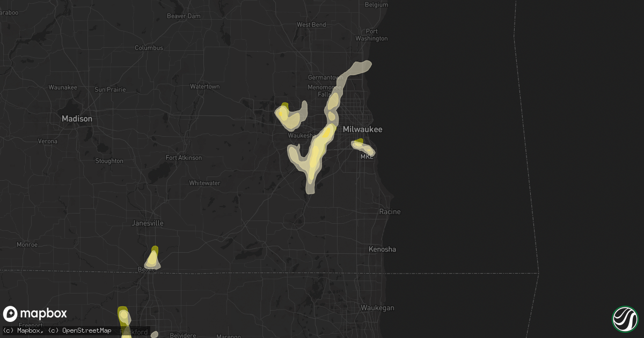This screenshot has width=644, height=338.
Task: Click the Waunakee label
Action: coord(63,87)
